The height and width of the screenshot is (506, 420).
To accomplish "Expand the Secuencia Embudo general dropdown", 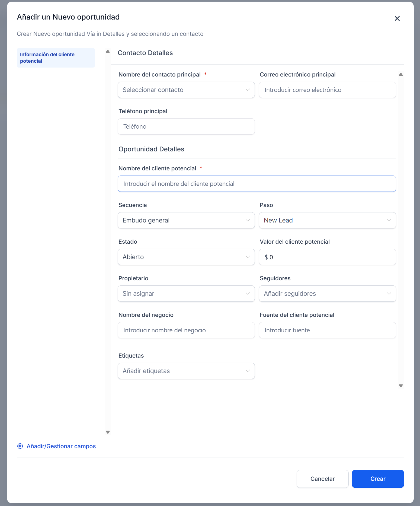I will pyautogui.click(x=186, y=220).
